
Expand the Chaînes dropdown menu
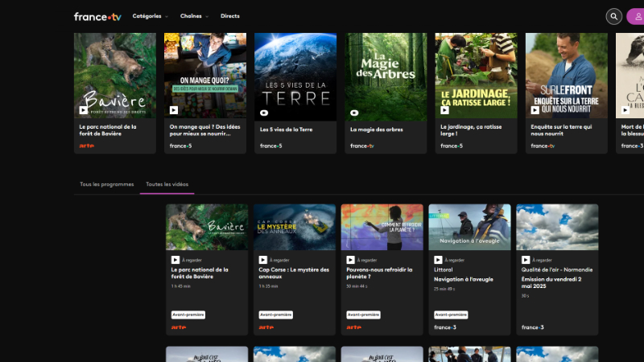pos(194,16)
